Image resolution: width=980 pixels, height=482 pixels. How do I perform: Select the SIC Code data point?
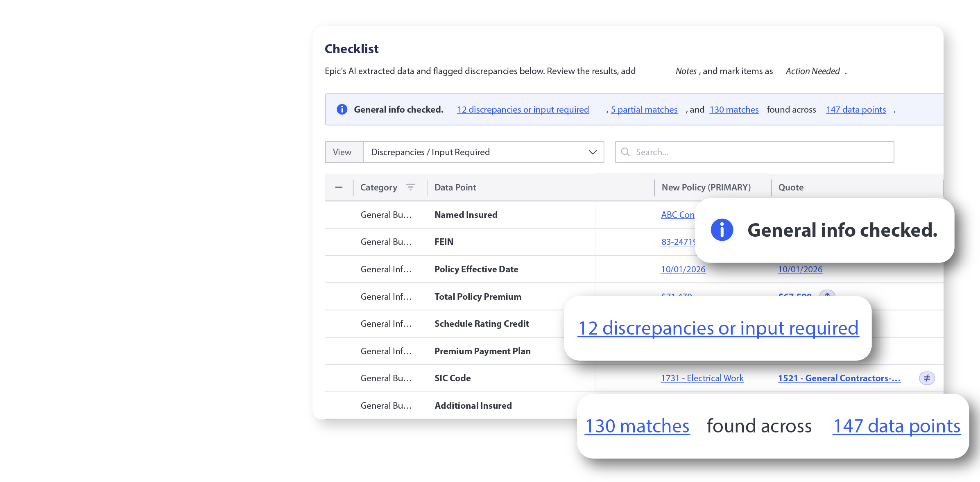pos(453,378)
